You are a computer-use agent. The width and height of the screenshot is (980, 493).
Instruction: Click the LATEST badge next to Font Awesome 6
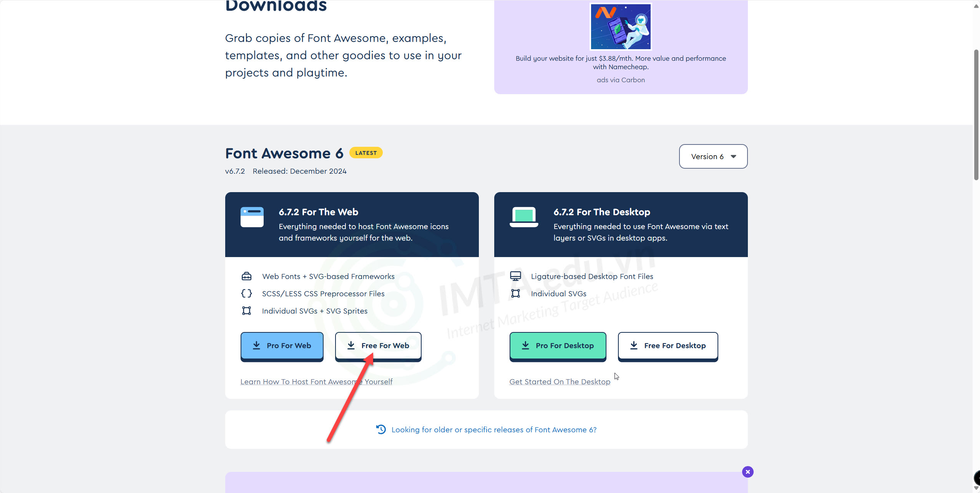[x=366, y=153]
